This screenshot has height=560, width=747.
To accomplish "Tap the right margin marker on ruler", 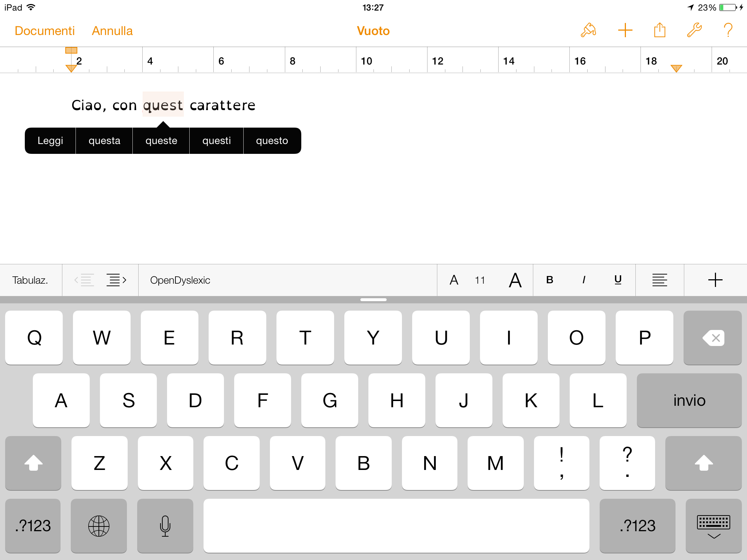I will 676,68.
